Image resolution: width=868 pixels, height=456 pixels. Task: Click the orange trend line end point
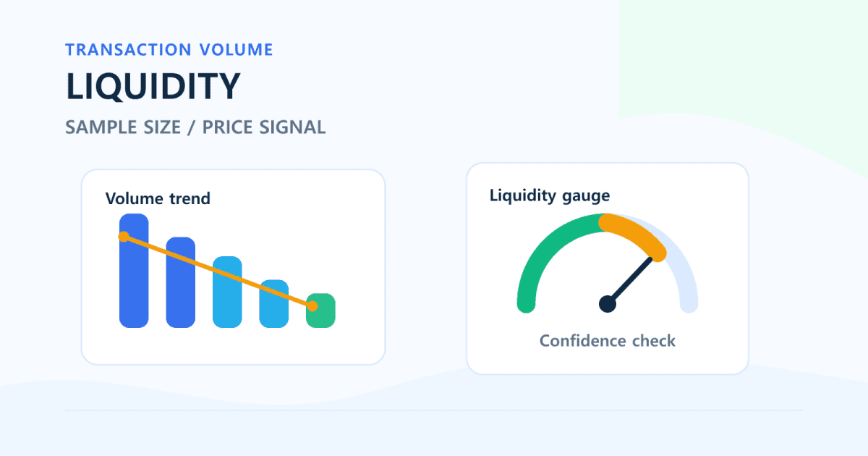pos(312,306)
